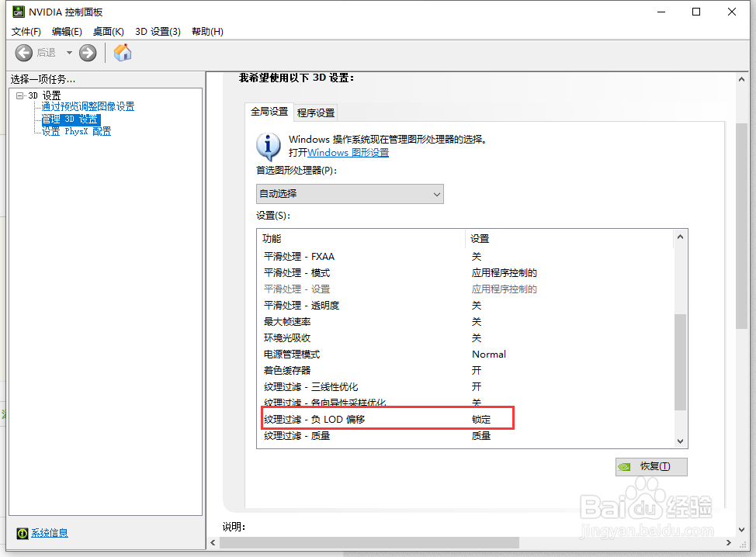Image resolution: width=756 pixels, height=557 pixels.
Task: Click main panel scroll-down arrow
Action: click(741, 530)
